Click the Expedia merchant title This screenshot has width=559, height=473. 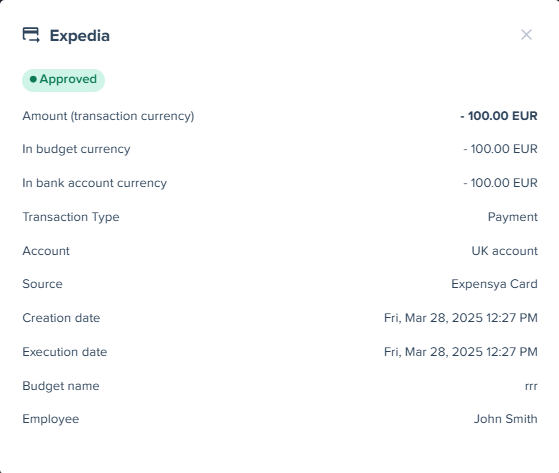pyautogui.click(x=80, y=36)
